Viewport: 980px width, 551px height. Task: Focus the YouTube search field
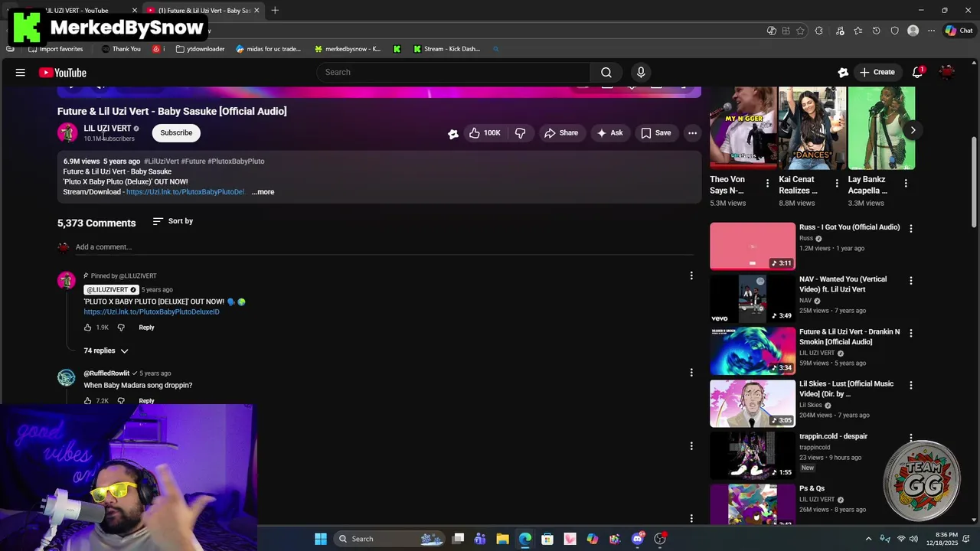453,72
